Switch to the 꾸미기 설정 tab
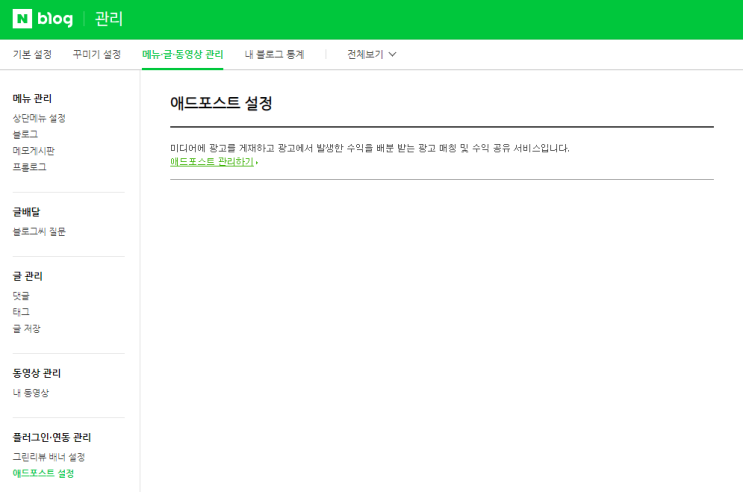This screenshot has width=743, height=492. [97, 55]
